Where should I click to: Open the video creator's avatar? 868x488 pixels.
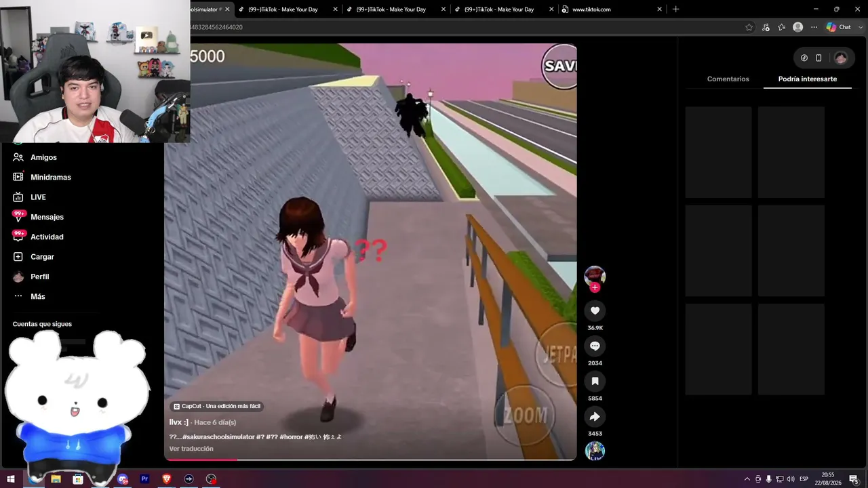click(x=595, y=276)
